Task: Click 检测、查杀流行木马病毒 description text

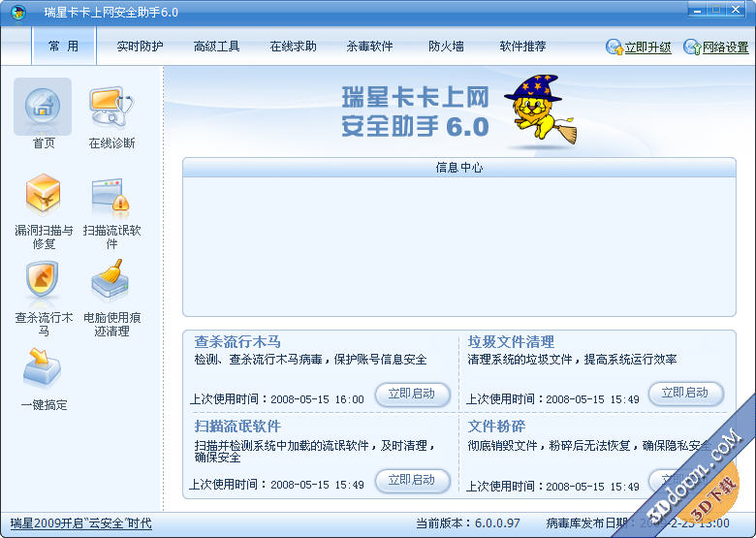Action: 310,360
